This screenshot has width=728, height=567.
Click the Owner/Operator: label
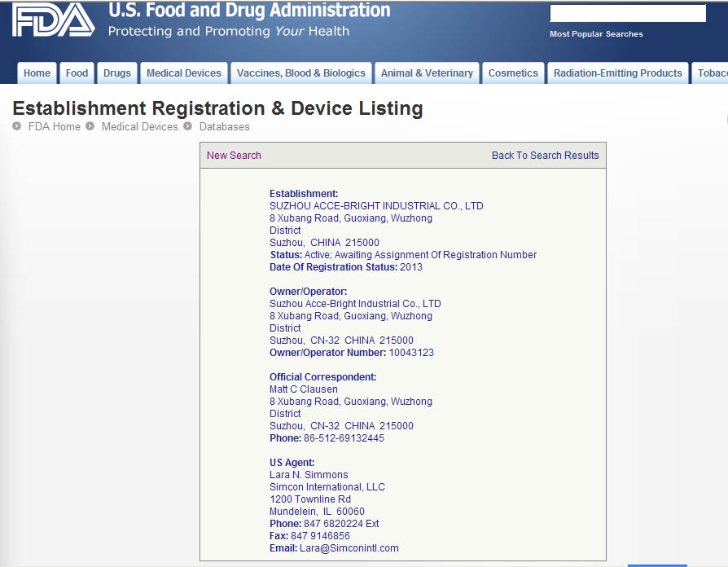pos(309,291)
